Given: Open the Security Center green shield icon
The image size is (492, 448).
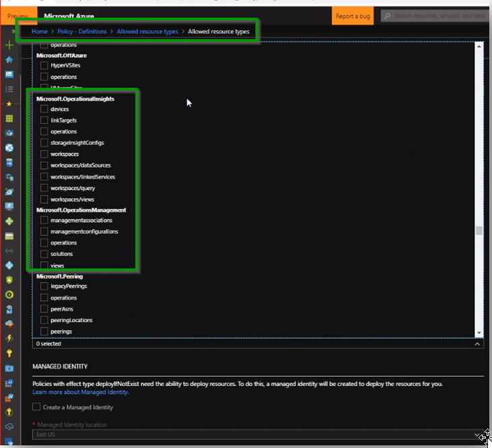Looking at the screenshot, I should 9,280.
